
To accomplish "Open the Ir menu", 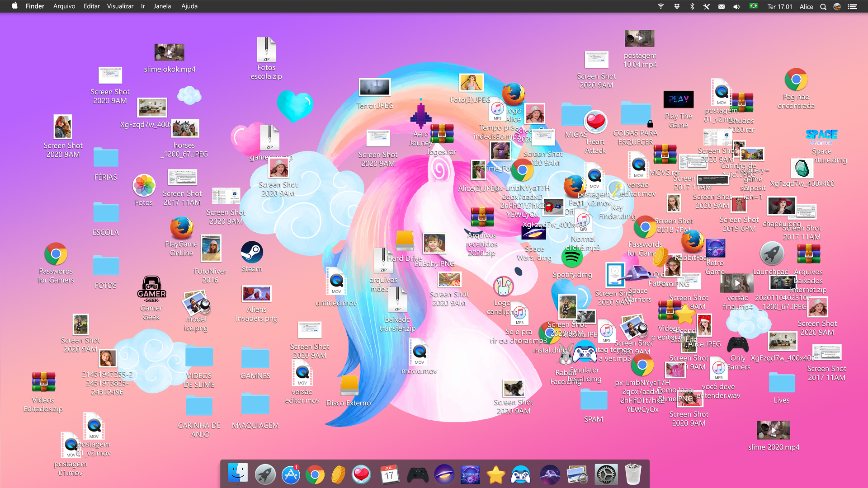I will [143, 6].
